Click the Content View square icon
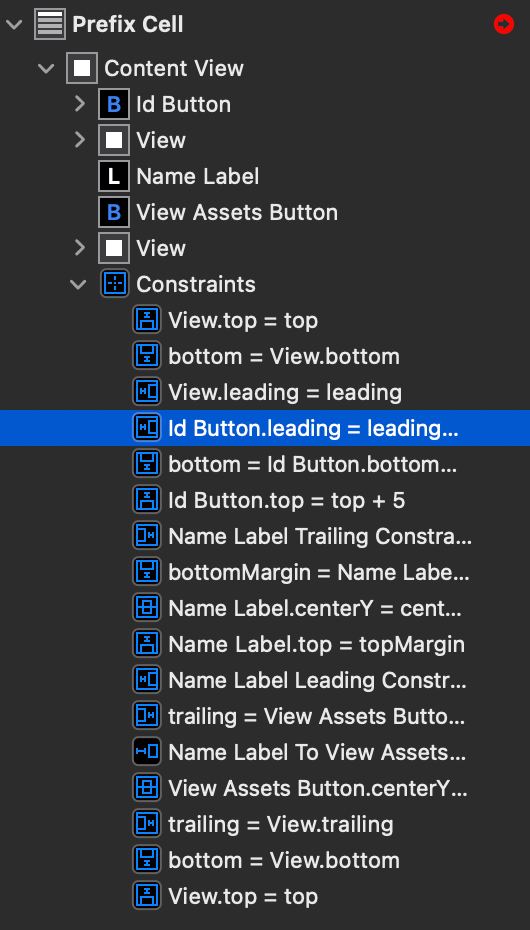 point(82,68)
